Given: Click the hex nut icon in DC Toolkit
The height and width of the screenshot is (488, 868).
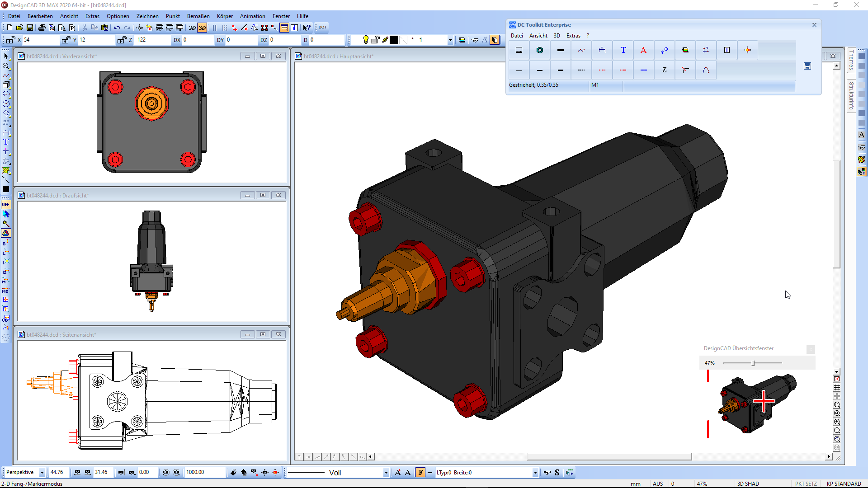Looking at the screenshot, I should coord(540,50).
